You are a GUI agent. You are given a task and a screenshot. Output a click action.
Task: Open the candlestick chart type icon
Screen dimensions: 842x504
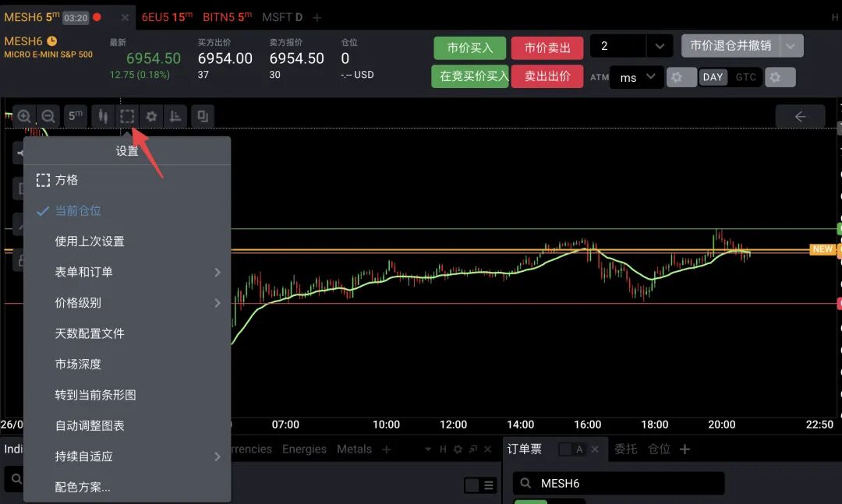(x=103, y=117)
